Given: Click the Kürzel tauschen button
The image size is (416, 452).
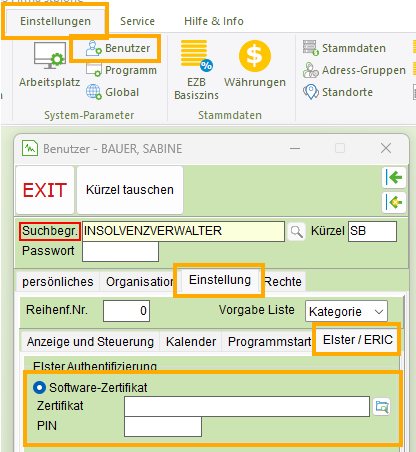Looking at the screenshot, I should 130,190.
